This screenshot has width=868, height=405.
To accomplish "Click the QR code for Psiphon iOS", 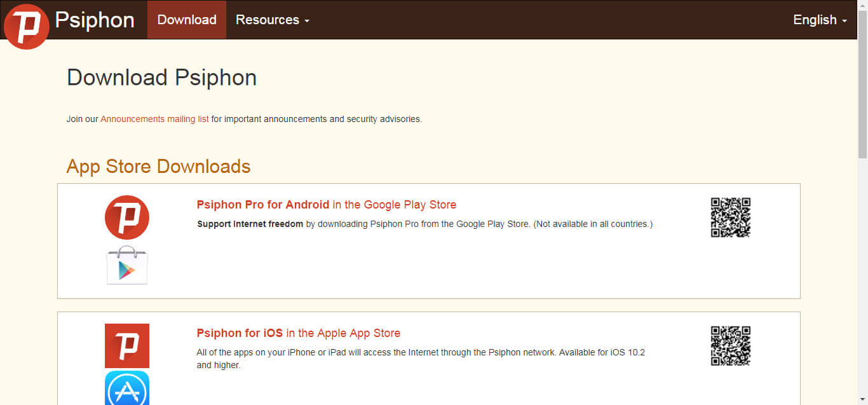I will click(731, 346).
